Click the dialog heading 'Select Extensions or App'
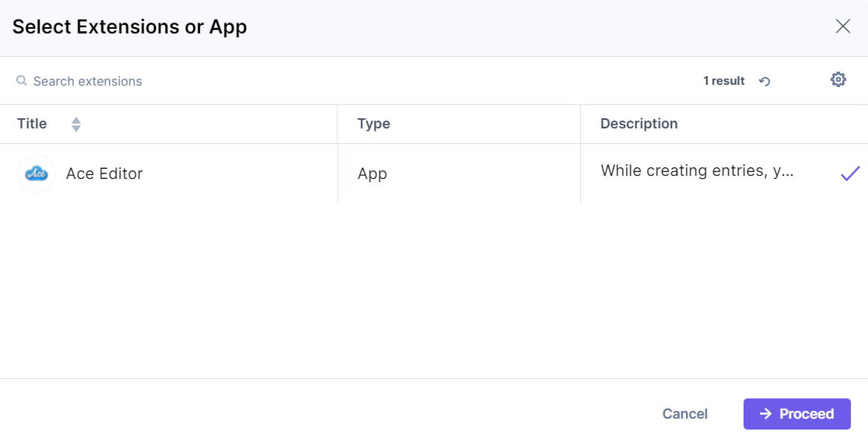This screenshot has height=442, width=868. coord(130,27)
